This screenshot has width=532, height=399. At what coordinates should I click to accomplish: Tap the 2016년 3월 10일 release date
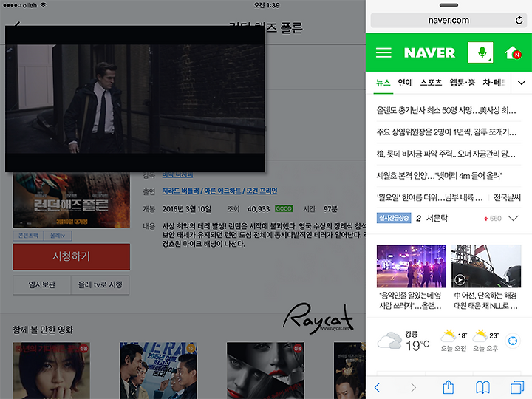point(187,209)
